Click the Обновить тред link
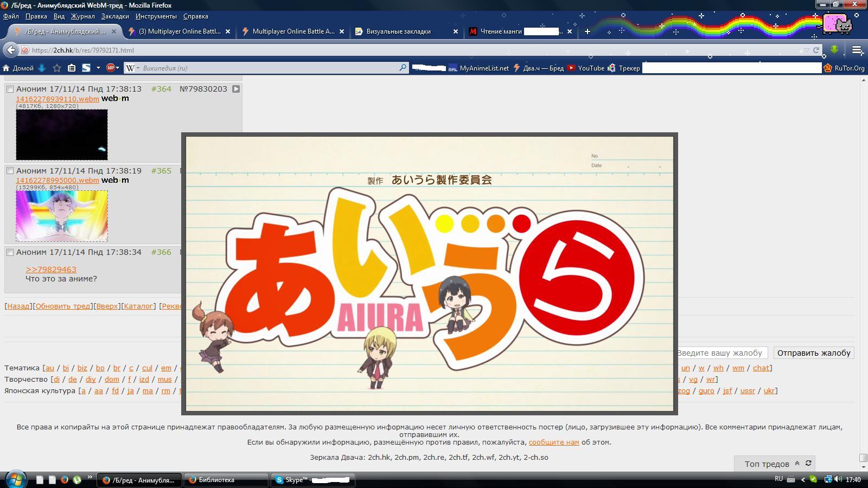 [x=63, y=306]
